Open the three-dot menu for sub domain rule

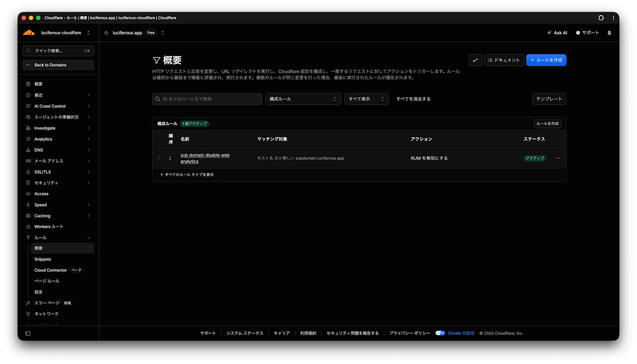click(x=558, y=158)
